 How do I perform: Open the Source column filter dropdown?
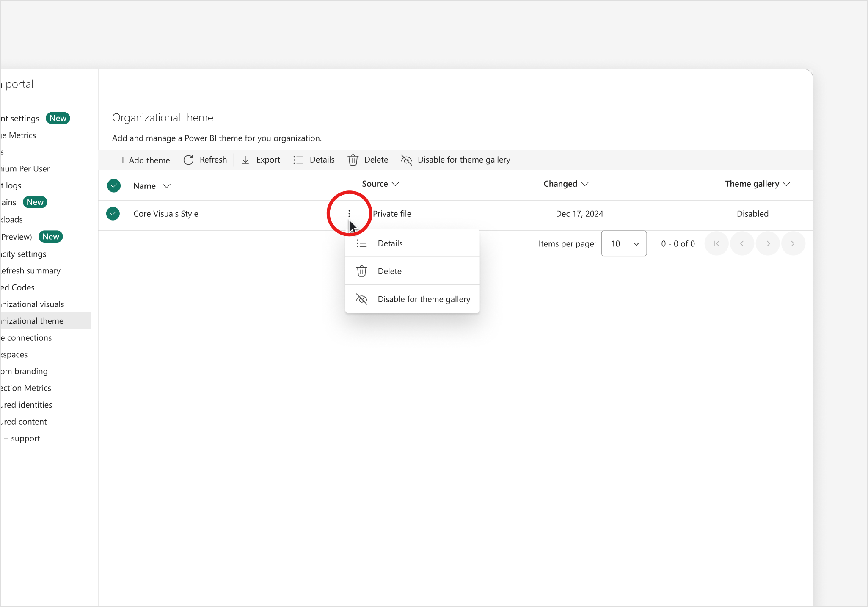(395, 184)
